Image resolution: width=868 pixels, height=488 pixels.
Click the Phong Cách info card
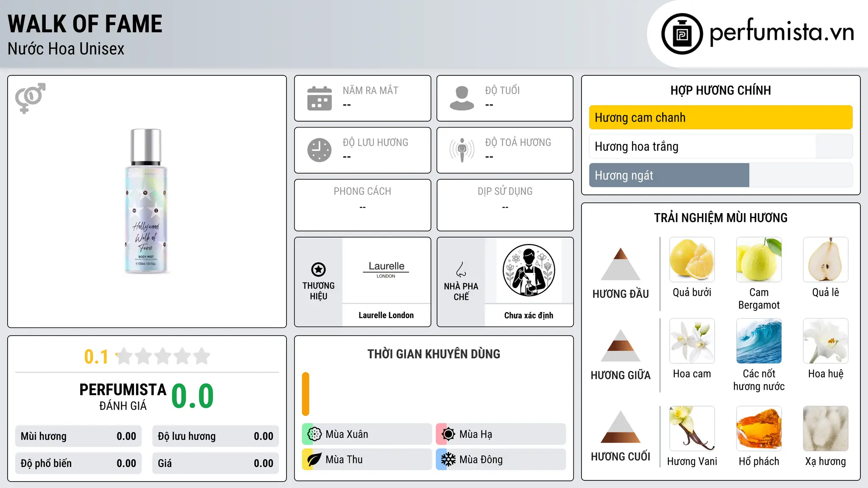(362, 205)
